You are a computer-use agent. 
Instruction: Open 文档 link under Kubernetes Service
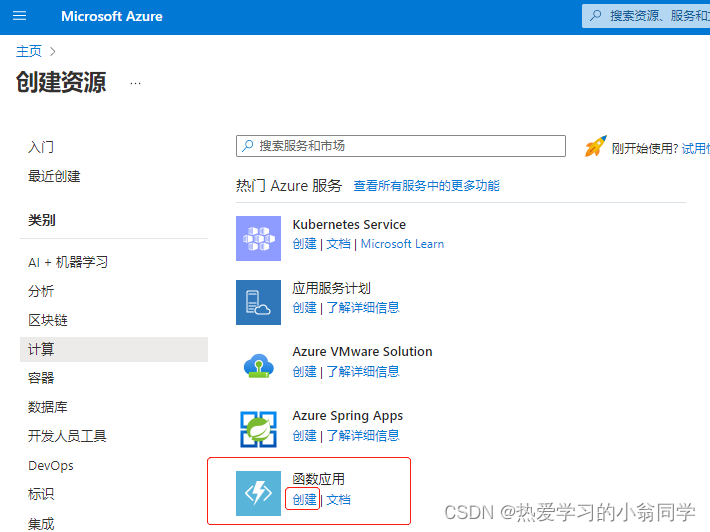click(338, 244)
